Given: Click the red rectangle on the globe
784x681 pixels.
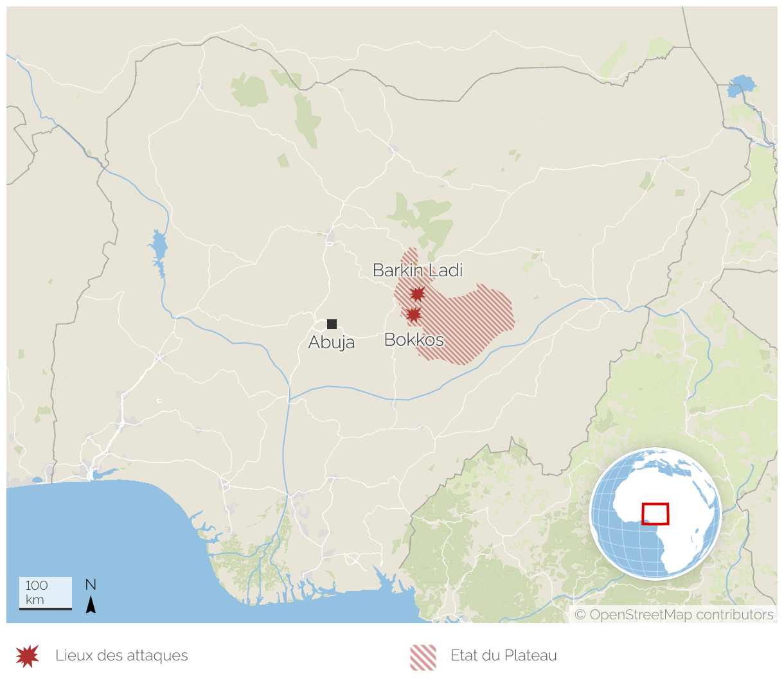Looking at the screenshot, I should click(x=655, y=514).
